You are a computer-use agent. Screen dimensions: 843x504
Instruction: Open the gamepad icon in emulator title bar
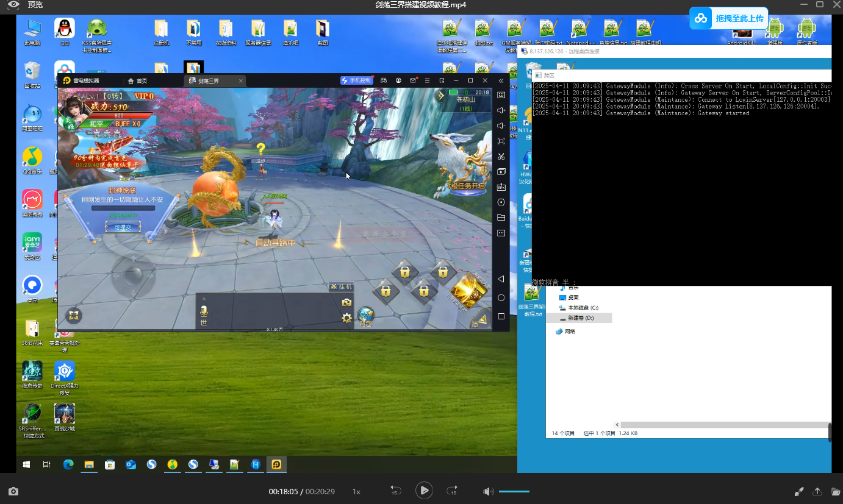(x=384, y=80)
